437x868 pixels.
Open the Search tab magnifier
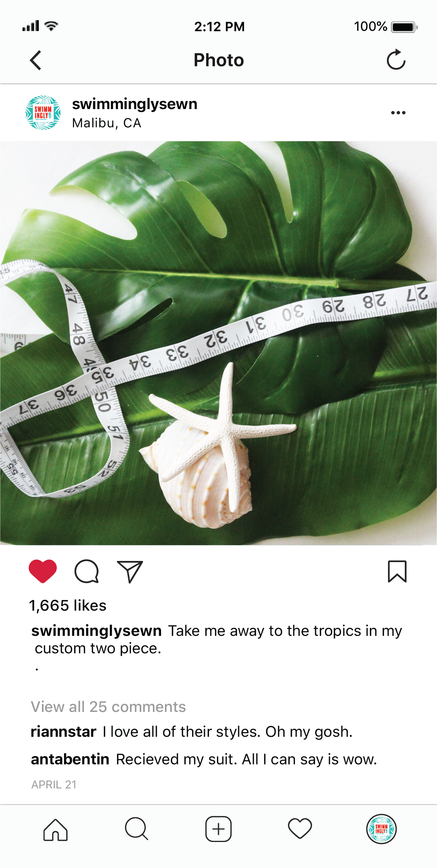pos(137,829)
